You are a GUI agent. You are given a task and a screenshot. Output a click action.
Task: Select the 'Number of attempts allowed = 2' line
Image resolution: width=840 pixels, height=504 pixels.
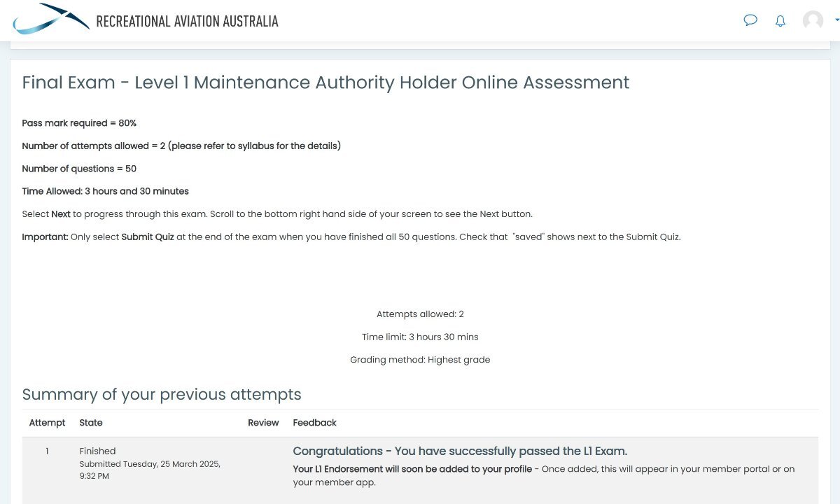tap(181, 146)
